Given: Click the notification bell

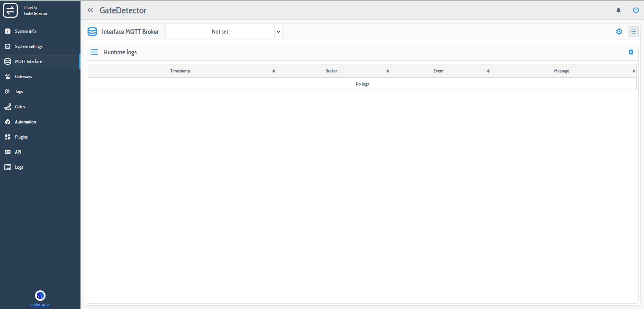Looking at the screenshot, I should tap(619, 10).
